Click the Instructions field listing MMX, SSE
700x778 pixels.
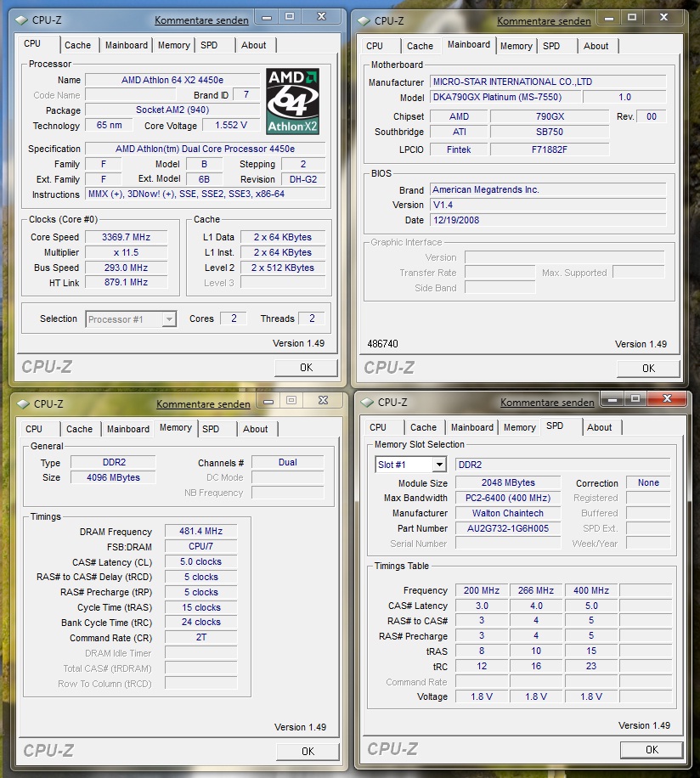pos(206,194)
